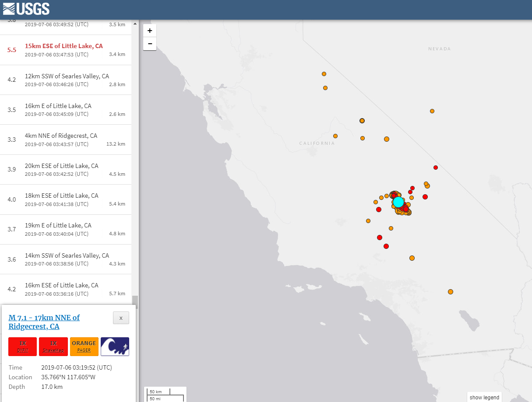
Task: Click scroll-up arrow of earthquake list
Action: (x=135, y=24)
